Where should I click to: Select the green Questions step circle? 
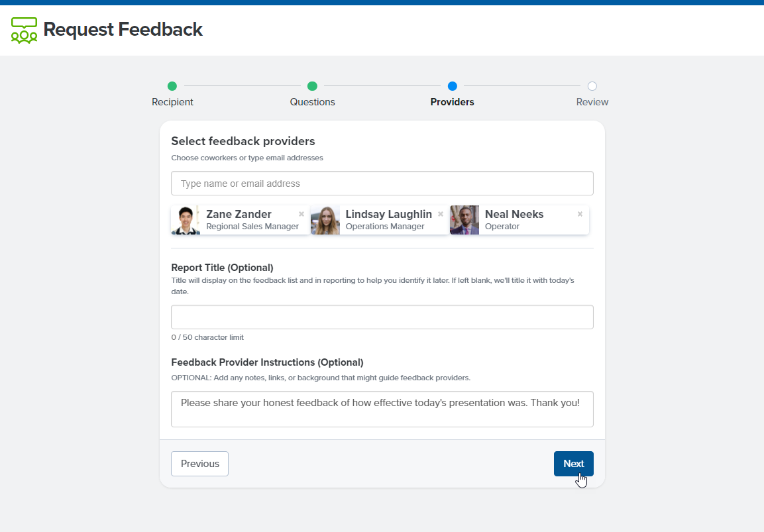pyautogui.click(x=312, y=85)
